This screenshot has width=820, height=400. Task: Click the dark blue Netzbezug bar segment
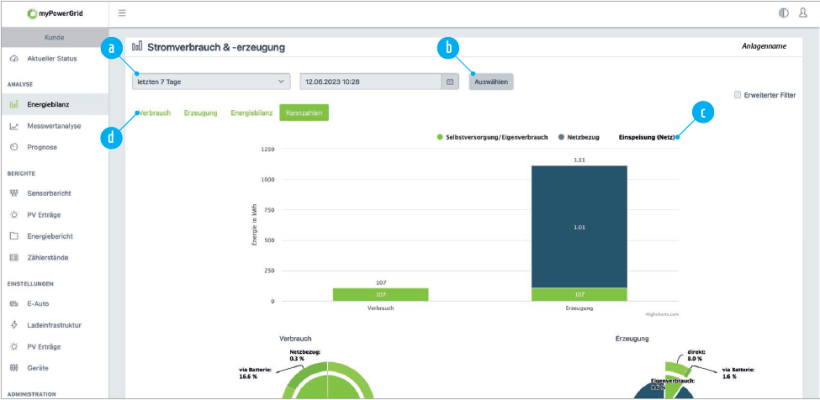[579, 226]
